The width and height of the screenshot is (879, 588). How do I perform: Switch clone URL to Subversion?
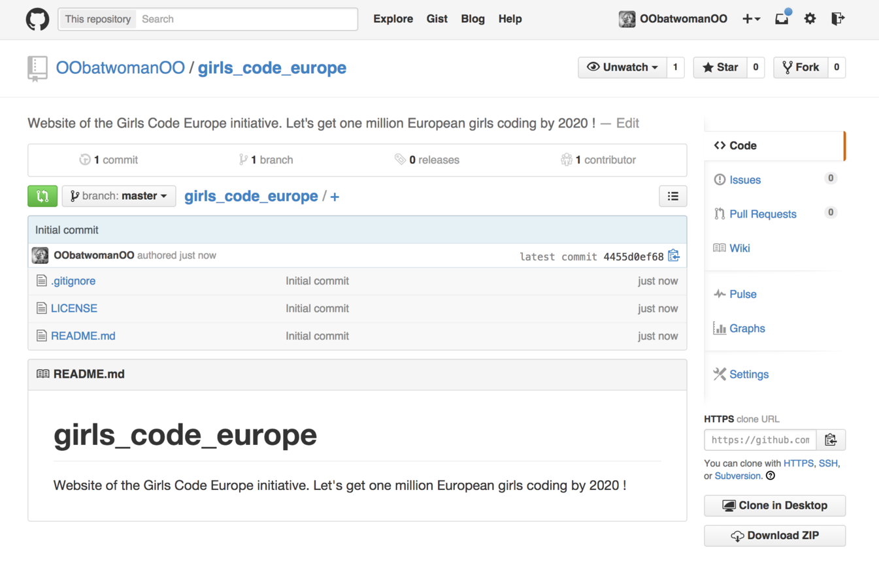click(737, 476)
